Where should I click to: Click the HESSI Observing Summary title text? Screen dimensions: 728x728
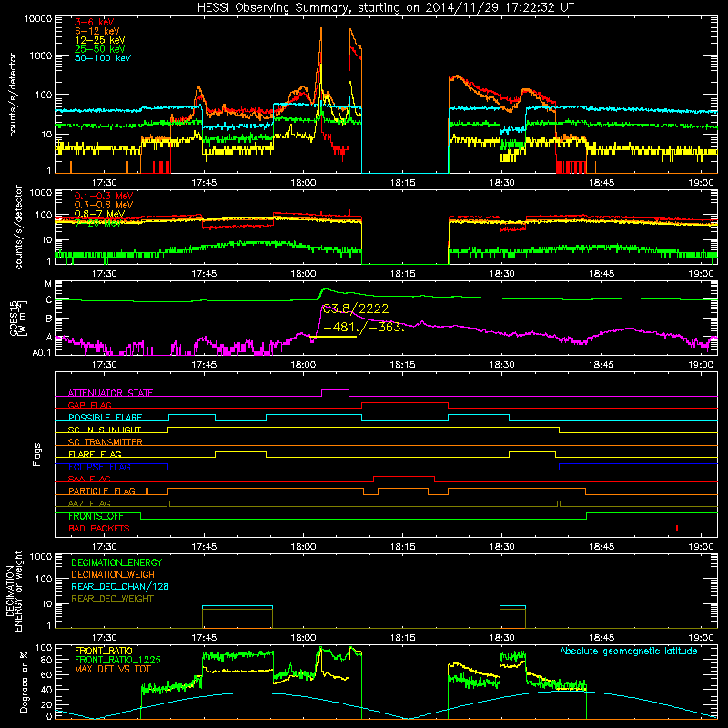386,7
